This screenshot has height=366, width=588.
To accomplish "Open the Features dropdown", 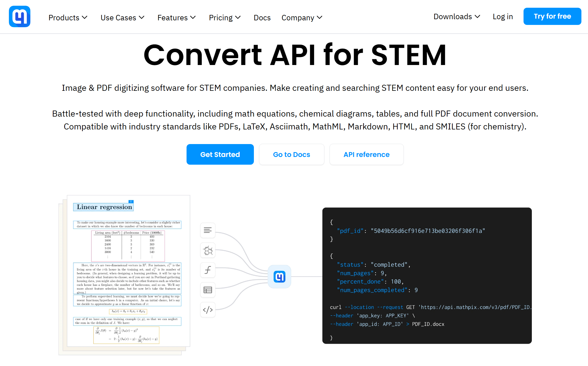I will click(x=177, y=17).
